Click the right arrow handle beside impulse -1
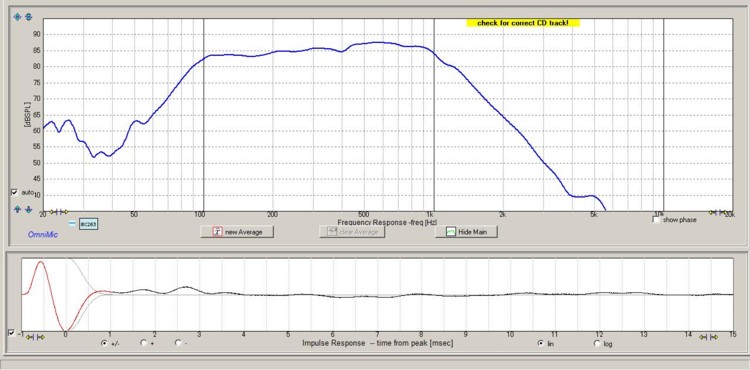 pyautogui.click(x=42, y=337)
